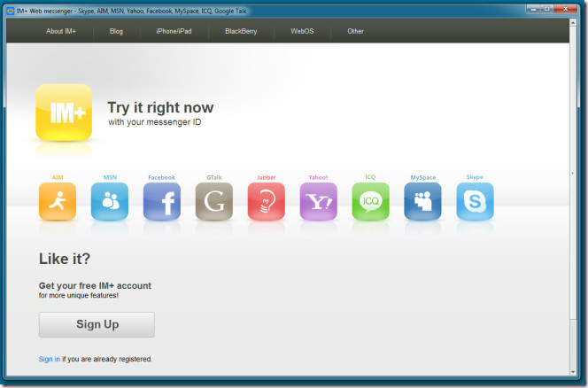Click the yellow IM+ logo
Image resolution: width=588 pixels, height=388 pixels.
pos(64,113)
